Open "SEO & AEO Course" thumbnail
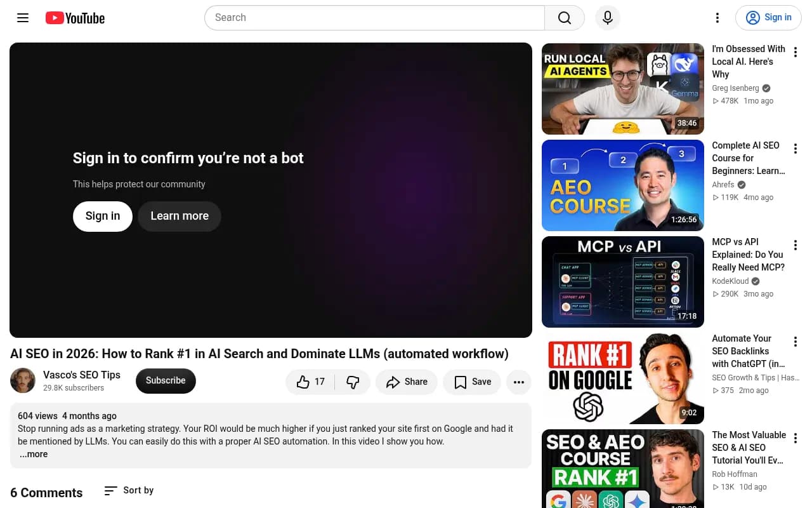The image size is (812, 508). pyautogui.click(x=623, y=469)
